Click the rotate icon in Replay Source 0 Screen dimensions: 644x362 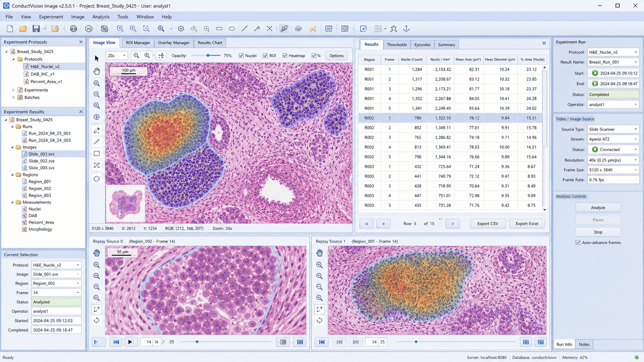[x=97, y=320]
